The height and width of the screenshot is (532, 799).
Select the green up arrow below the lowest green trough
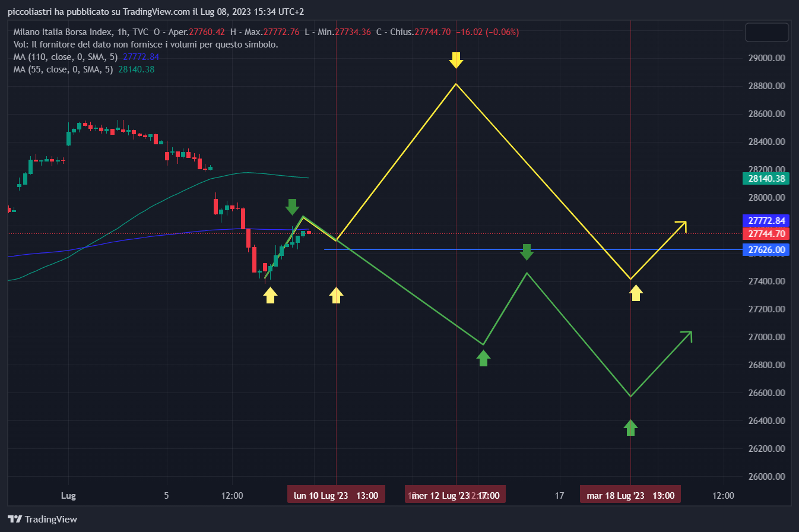pyautogui.click(x=630, y=427)
